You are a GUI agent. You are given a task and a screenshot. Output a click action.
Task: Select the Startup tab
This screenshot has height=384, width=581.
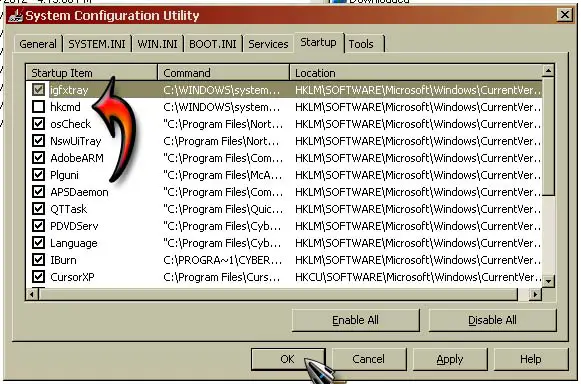pos(318,43)
